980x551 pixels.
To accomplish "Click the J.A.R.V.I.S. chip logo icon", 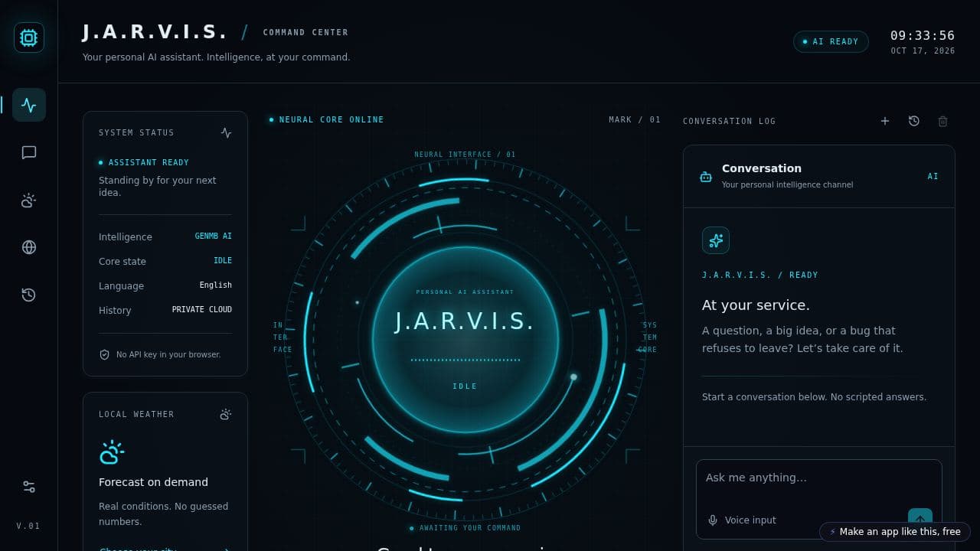I will coord(29,37).
